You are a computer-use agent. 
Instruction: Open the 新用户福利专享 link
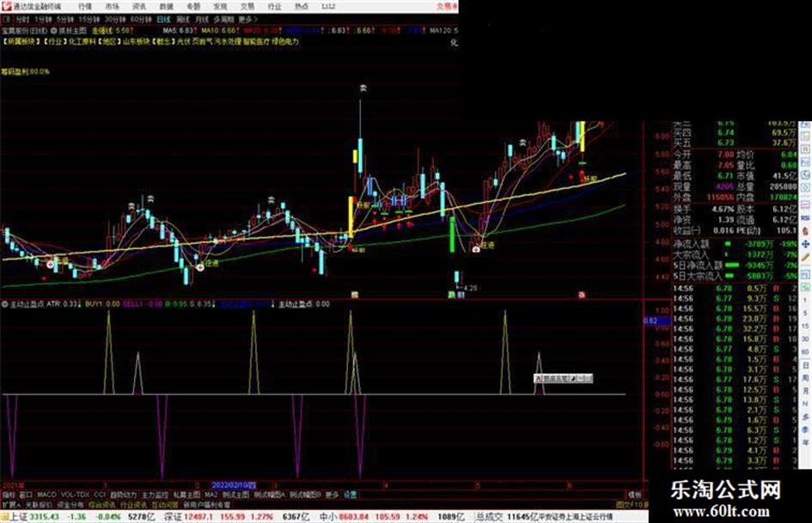pyautogui.click(x=206, y=504)
